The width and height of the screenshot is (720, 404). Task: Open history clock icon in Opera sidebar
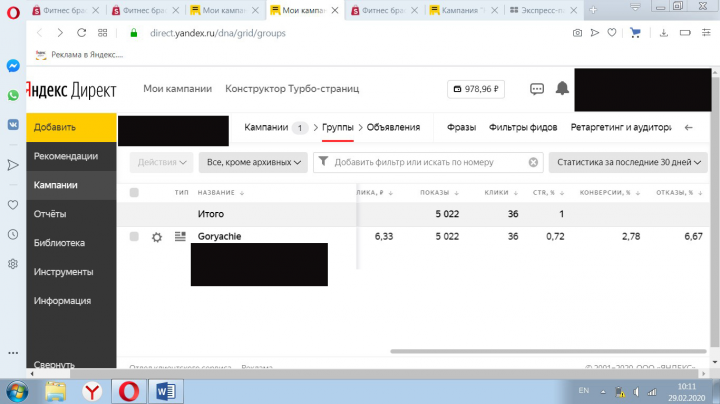coord(13,234)
